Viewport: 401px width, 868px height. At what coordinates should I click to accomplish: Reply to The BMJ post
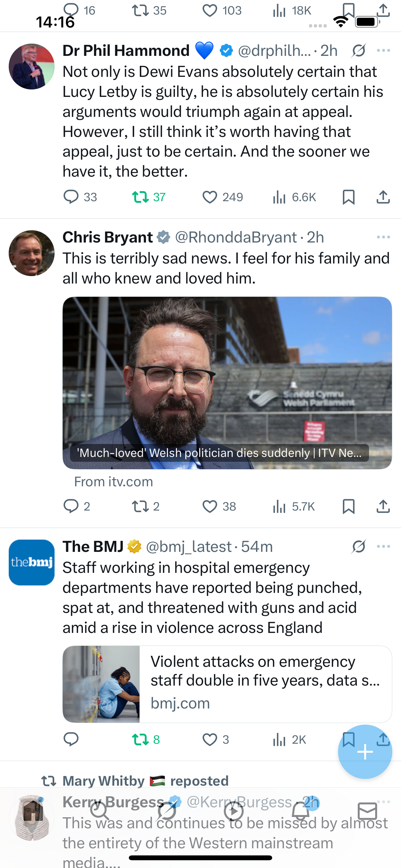coord(71,739)
